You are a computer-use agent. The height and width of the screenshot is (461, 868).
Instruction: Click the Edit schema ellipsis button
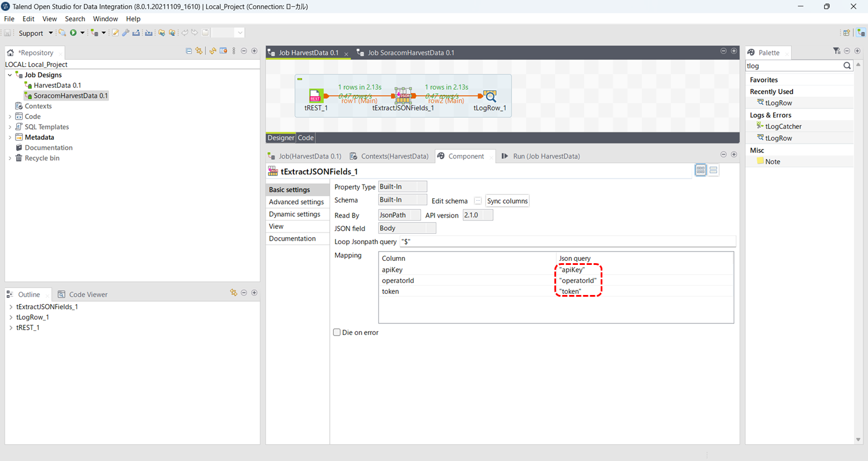pos(477,201)
